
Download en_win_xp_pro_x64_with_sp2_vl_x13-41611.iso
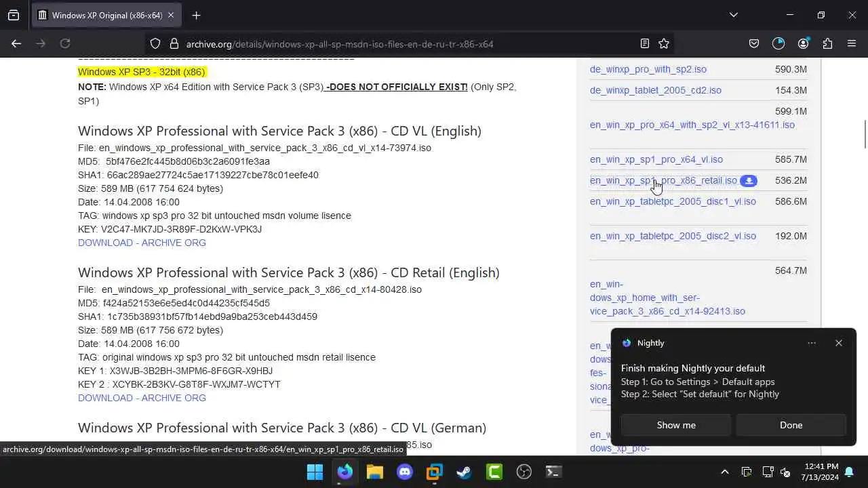click(x=692, y=125)
